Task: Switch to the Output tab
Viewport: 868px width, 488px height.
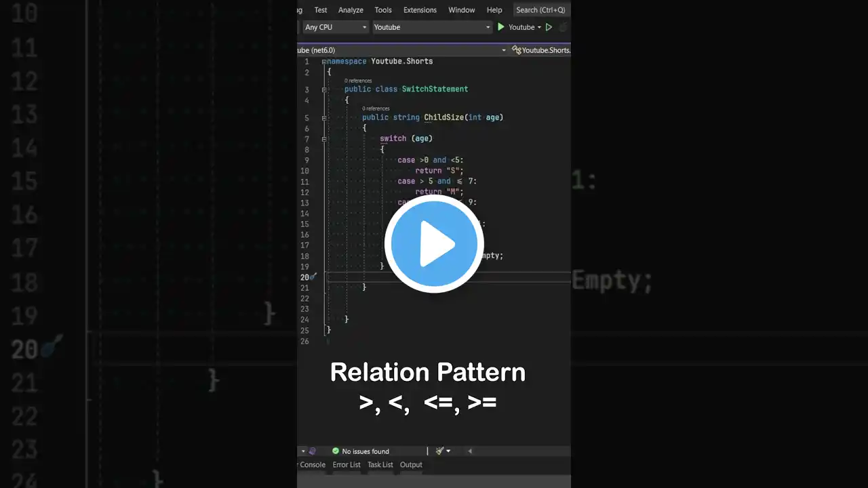Action: 411,465
